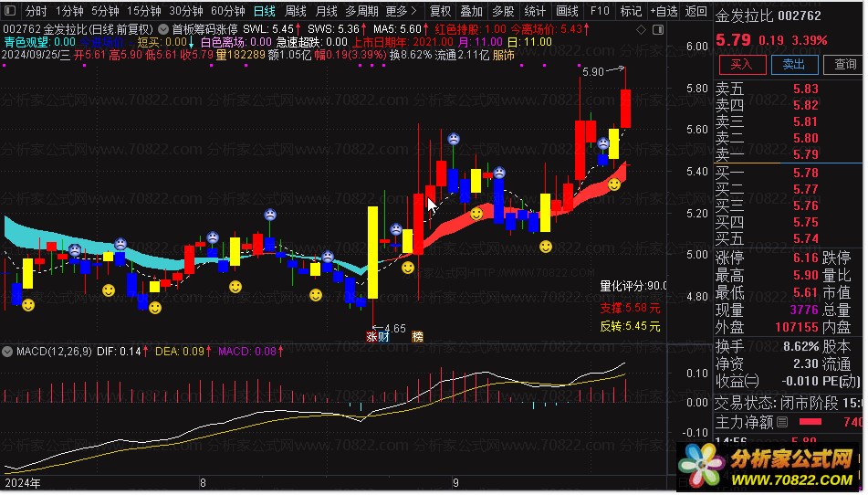Image resolution: width=868 pixels, height=495 pixels.
Task: Click the 反转:5.45元 reversal label
Action: pos(630,327)
